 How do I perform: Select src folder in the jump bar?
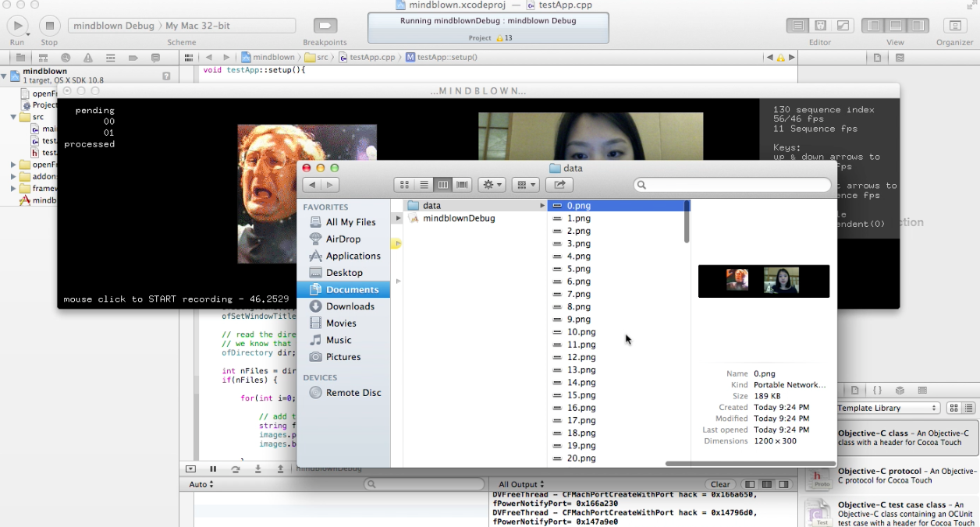(x=316, y=58)
